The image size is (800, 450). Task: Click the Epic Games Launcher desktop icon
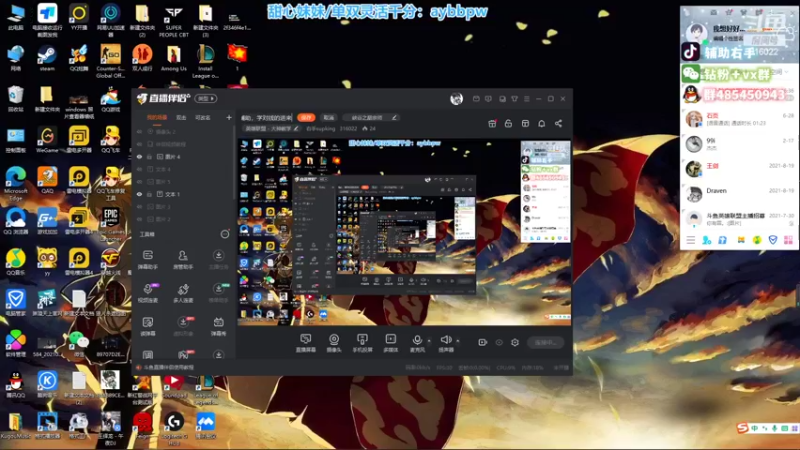pyautogui.click(x=111, y=222)
